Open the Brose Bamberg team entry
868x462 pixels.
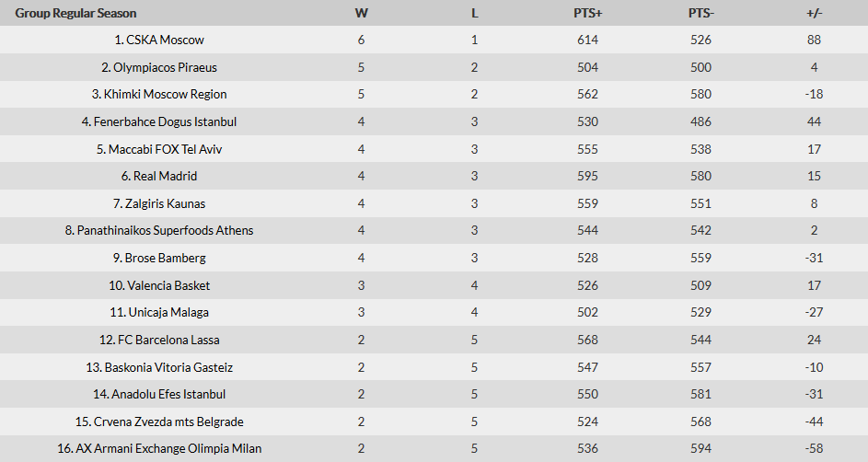165,258
